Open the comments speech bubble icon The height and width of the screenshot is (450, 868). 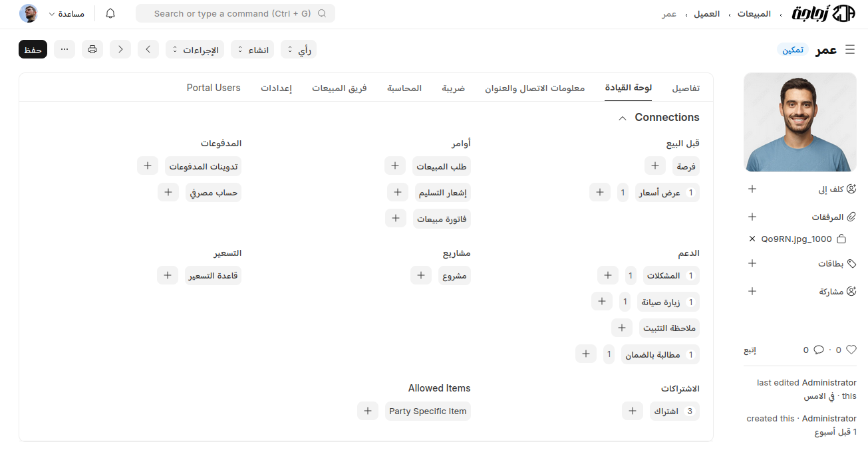819,350
